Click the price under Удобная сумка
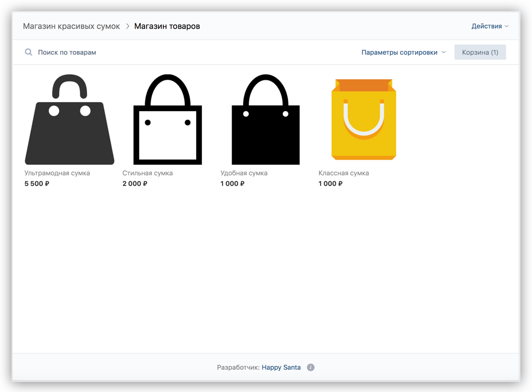The image size is (532, 392). point(233,184)
